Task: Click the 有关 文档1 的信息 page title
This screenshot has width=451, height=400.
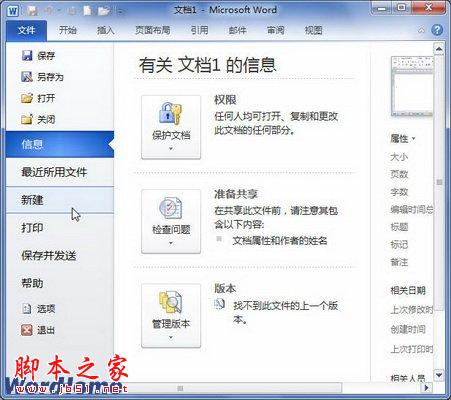Action: point(207,65)
